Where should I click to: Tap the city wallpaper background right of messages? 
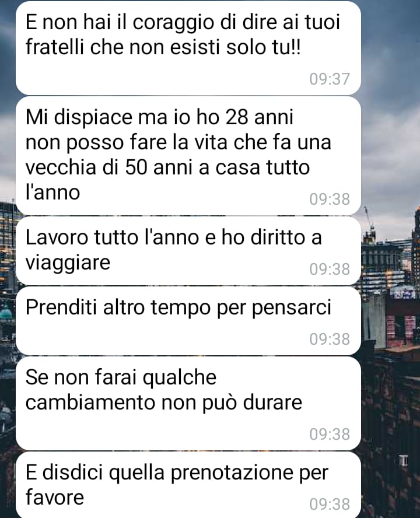pos(391,264)
